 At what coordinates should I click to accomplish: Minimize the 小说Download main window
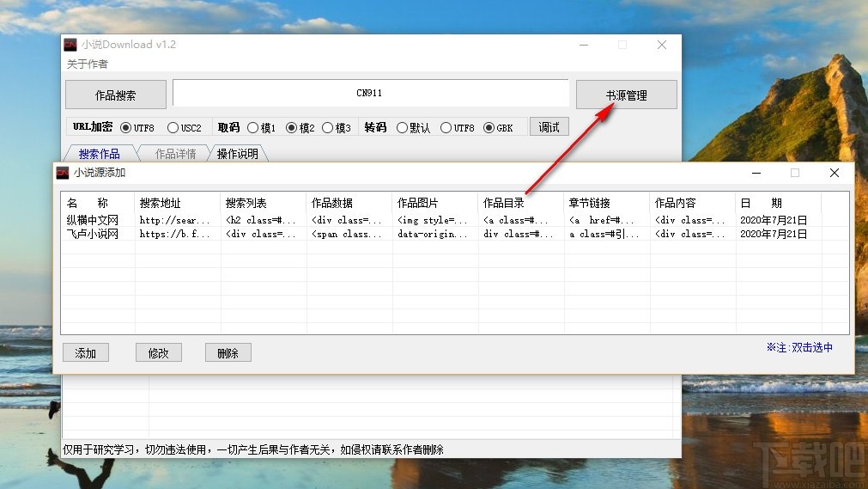[584, 45]
